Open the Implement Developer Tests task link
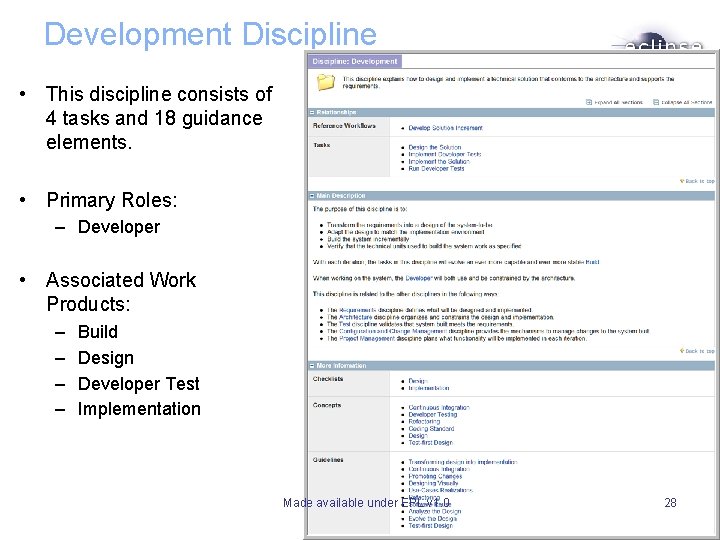 445,154
